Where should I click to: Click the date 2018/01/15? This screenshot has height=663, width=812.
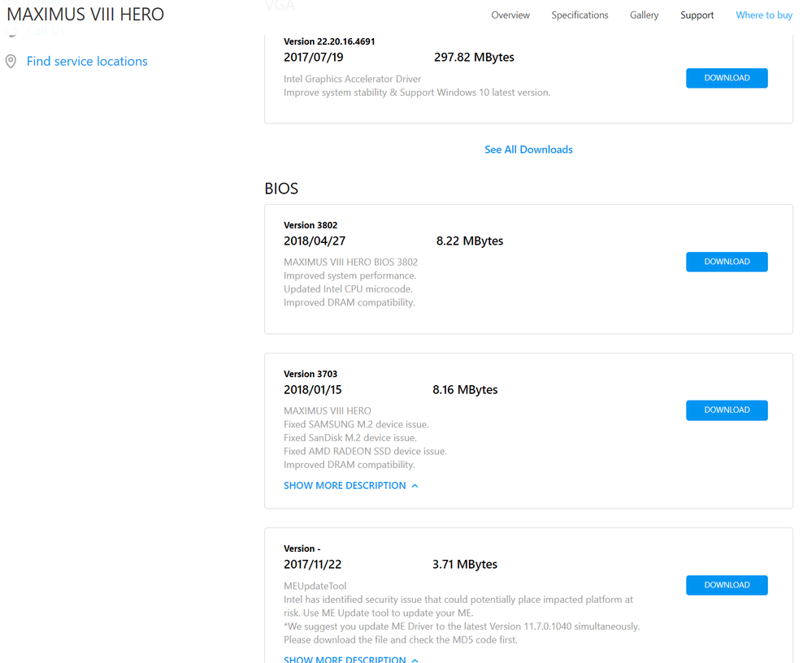click(x=313, y=390)
